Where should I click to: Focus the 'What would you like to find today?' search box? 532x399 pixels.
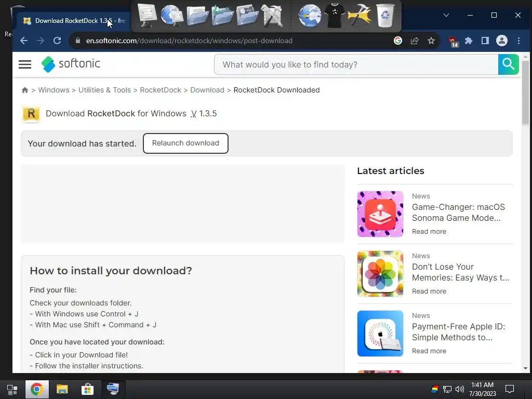coord(356,64)
